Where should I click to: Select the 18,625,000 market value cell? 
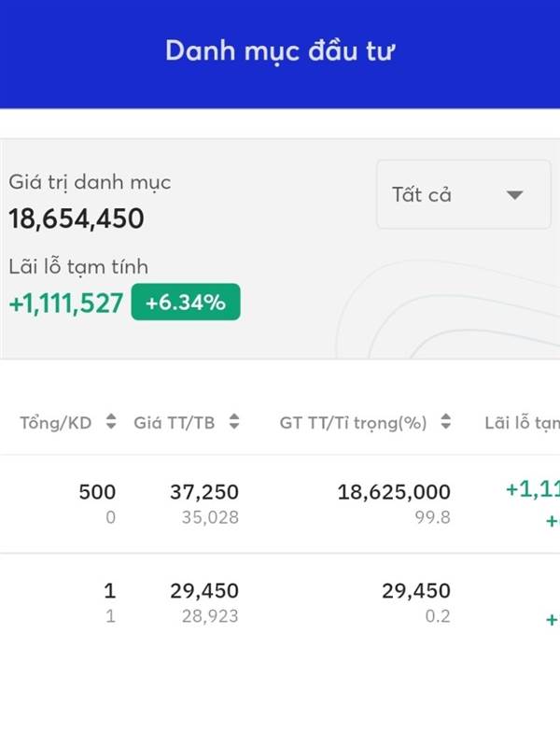click(x=394, y=492)
